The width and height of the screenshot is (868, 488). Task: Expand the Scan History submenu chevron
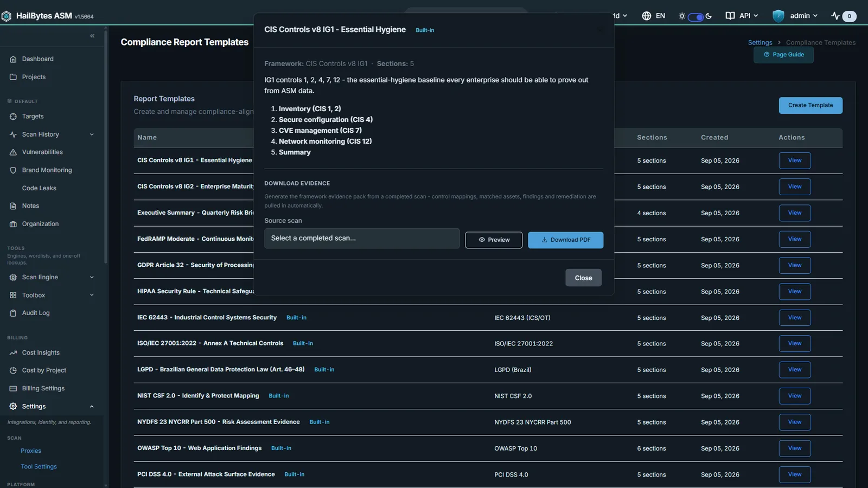pos(92,134)
